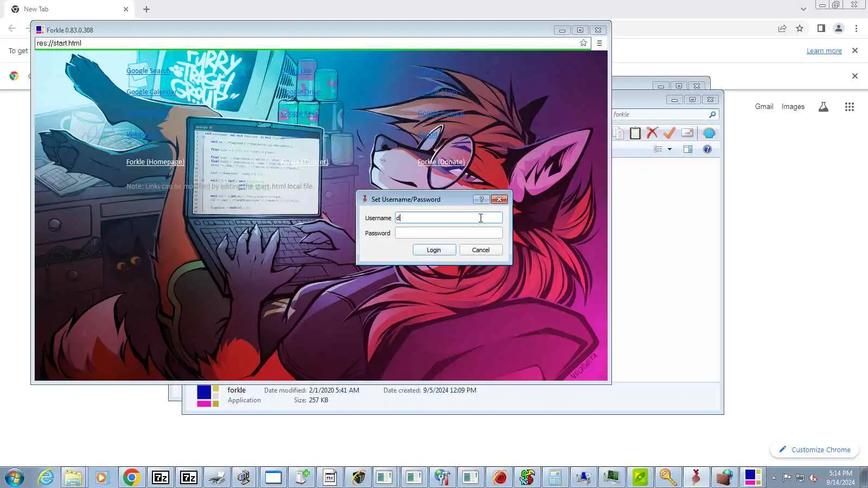Viewport: 868px width, 488px height.
Task: Click the volume icon in the system tray
Action: 813,478
